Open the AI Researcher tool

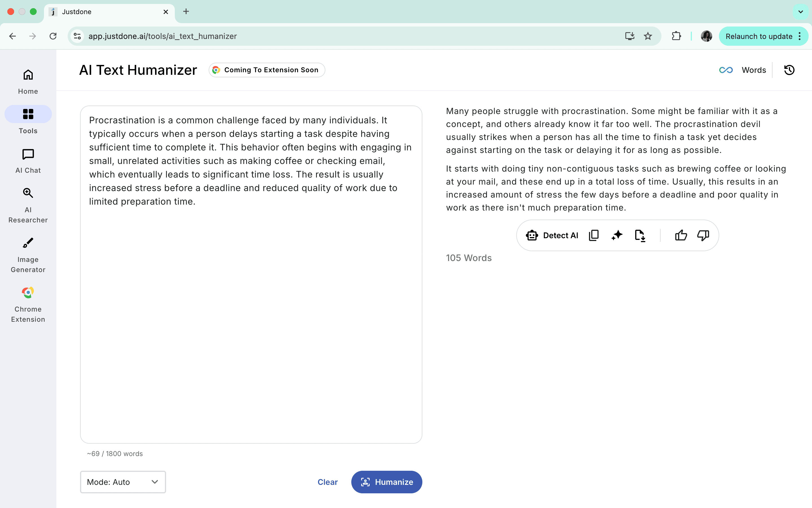coord(28,206)
